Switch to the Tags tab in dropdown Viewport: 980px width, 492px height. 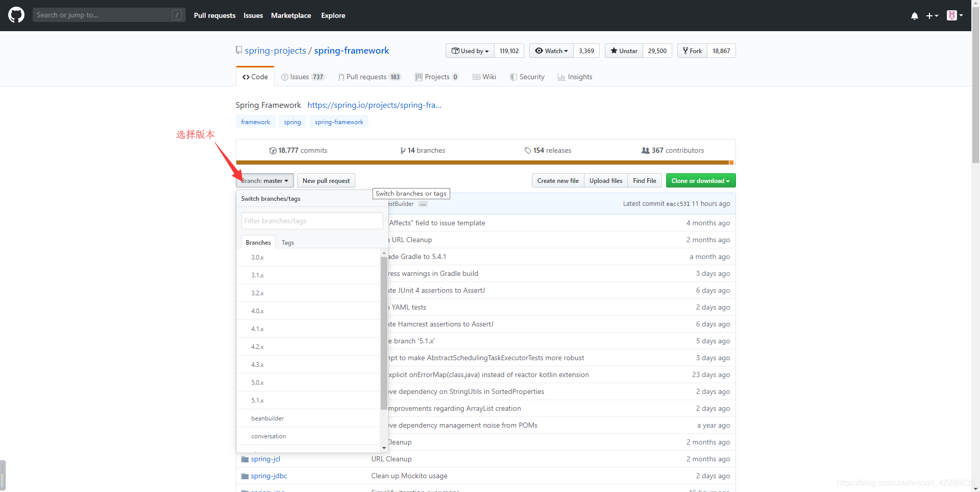288,242
